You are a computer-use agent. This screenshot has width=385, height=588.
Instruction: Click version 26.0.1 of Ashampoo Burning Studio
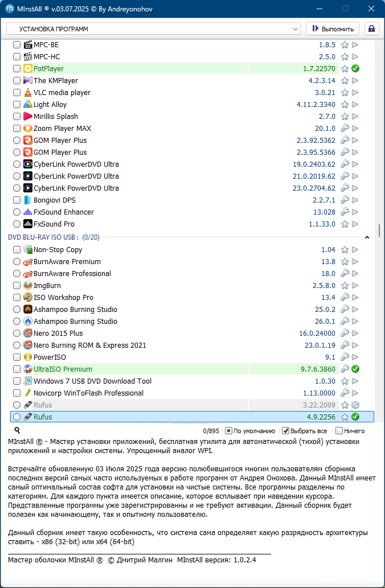click(x=325, y=322)
